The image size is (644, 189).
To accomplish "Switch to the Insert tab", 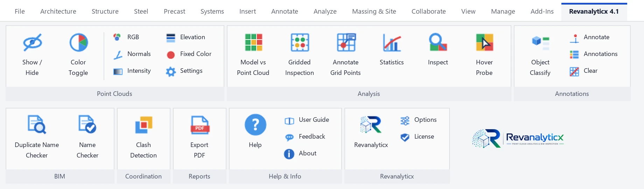I will pos(247,12).
